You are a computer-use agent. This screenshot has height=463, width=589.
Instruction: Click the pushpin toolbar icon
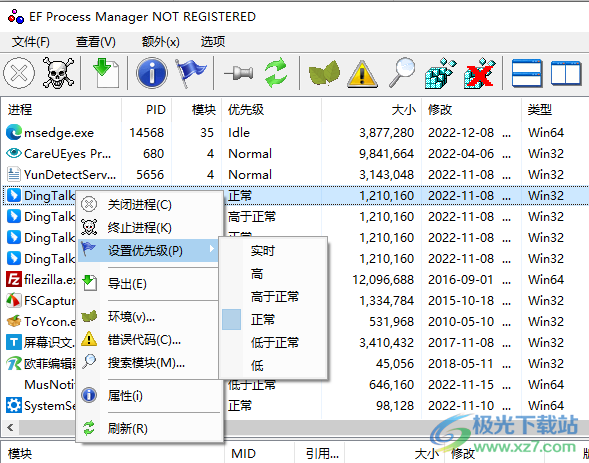point(238,73)
